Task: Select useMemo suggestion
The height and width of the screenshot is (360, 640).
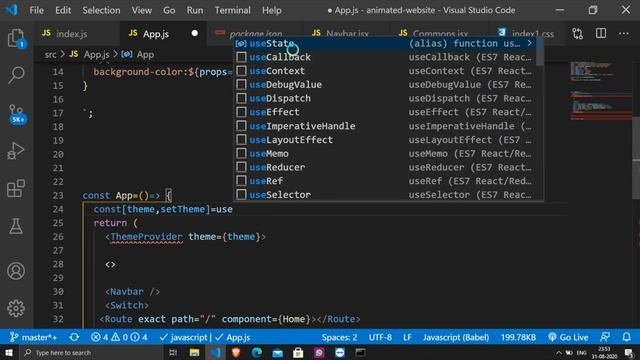Action: (x=385, y=153)
